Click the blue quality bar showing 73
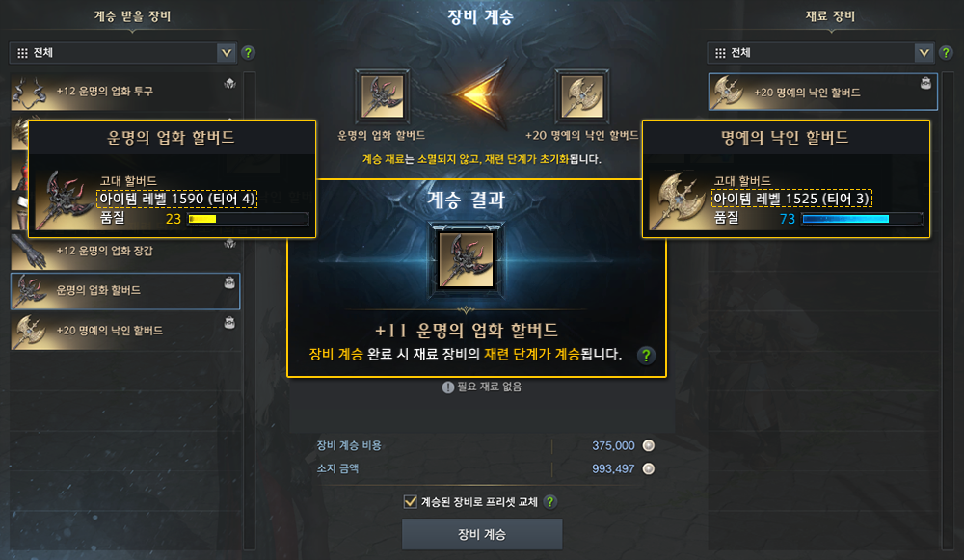 [862, 219]
